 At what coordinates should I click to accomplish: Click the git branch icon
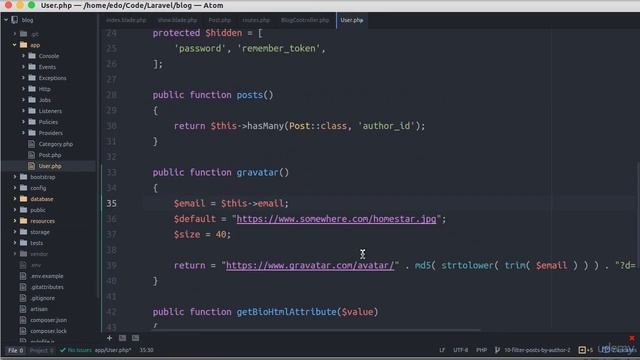pos(497,350)
